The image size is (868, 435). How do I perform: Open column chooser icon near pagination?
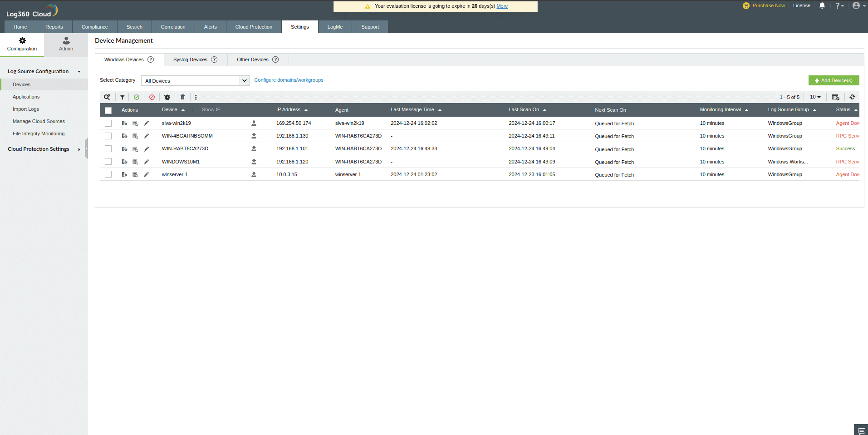[x=835, y=97]
